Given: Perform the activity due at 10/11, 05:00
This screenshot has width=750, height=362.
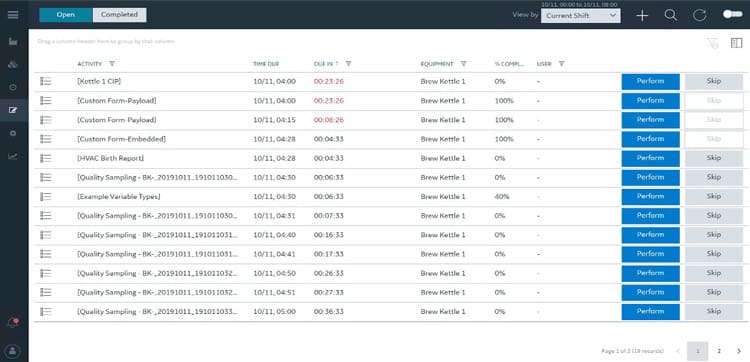Looking at the screenshot, I should pyautogui.click(x=651, y=311).
